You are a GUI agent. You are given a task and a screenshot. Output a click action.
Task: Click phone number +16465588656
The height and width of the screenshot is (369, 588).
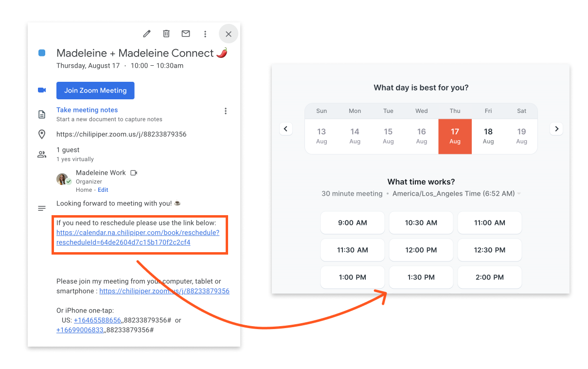[x=97, y=320]
